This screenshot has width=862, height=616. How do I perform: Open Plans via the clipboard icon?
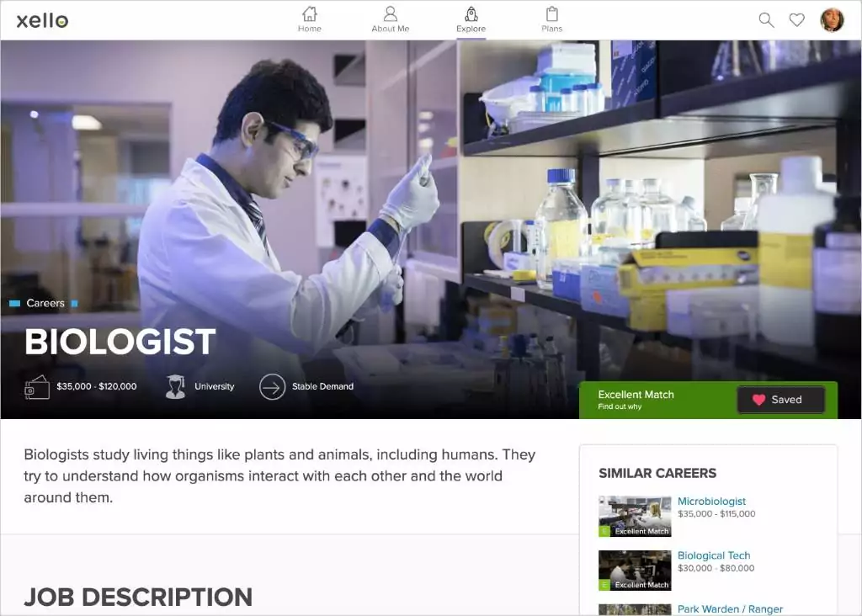551,17
